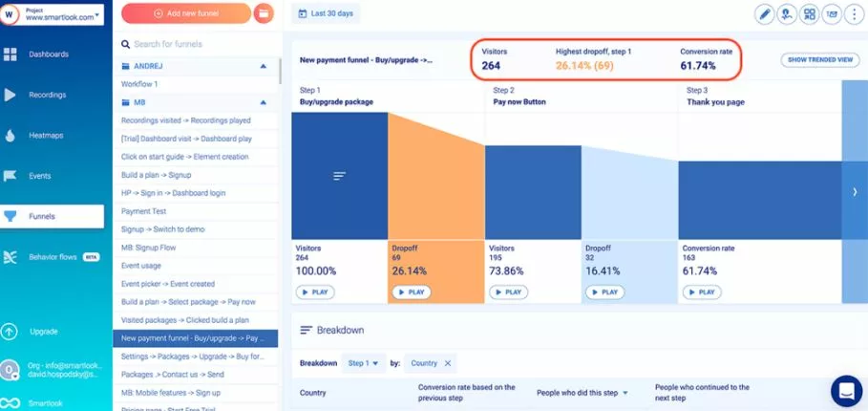
Task: Click Show Trended View button
Action: tap(820, 60)
